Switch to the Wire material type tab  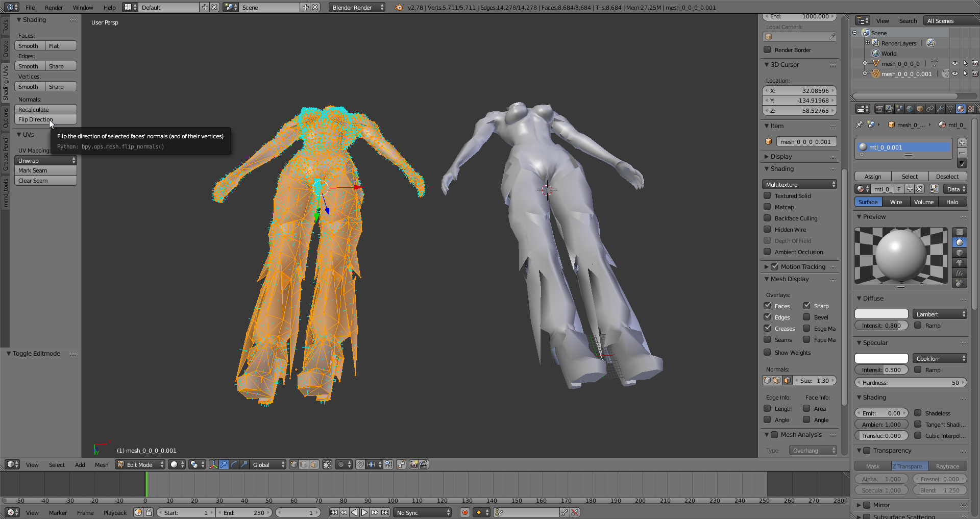pyautogui.click(x=896, y=202)
